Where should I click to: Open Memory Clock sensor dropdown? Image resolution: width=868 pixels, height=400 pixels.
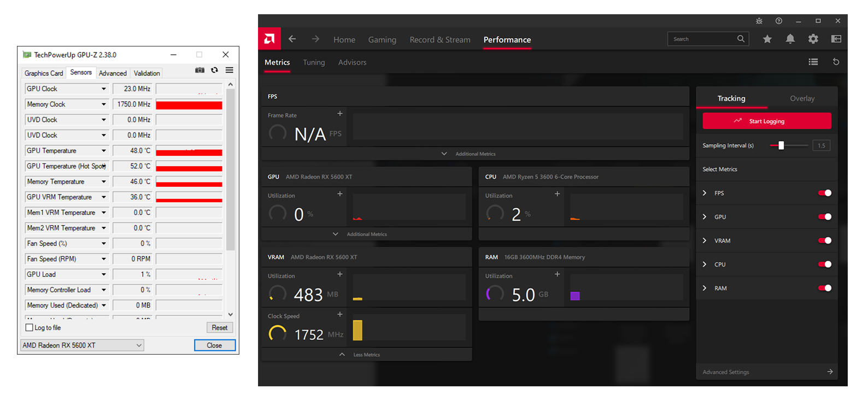pos(104,104)
